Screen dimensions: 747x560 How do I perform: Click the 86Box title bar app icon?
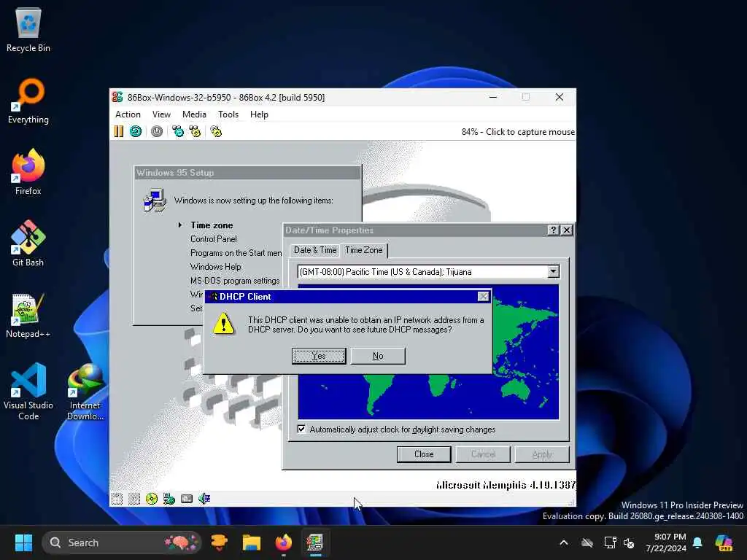click(117, 97)
